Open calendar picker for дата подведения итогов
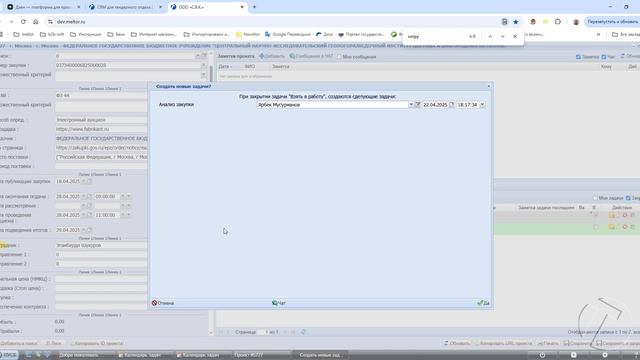Viewport: 640px width, 360px height. coord(89,230)
